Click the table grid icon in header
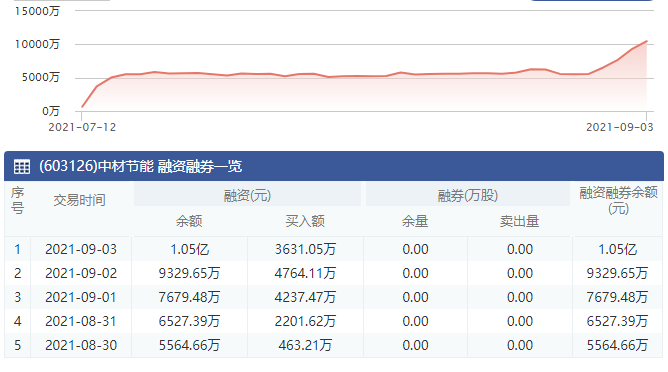Screen dimensions: 668x372 point(22,167)
